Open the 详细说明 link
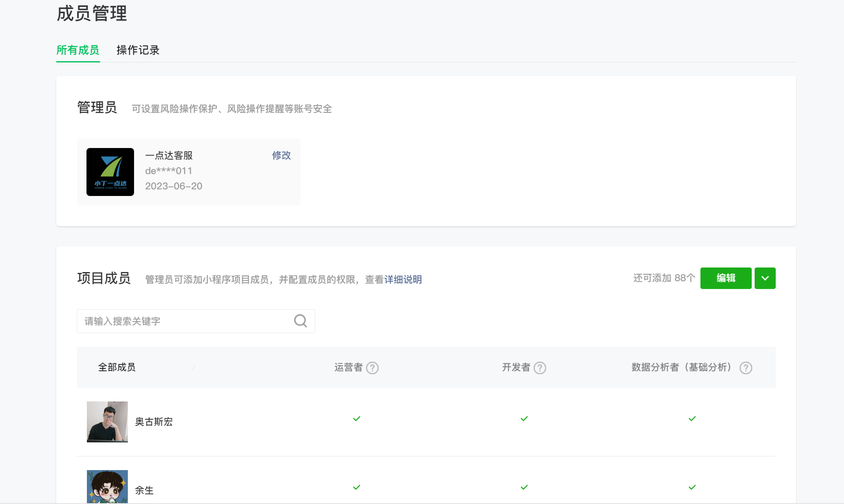 click(403, 280)
